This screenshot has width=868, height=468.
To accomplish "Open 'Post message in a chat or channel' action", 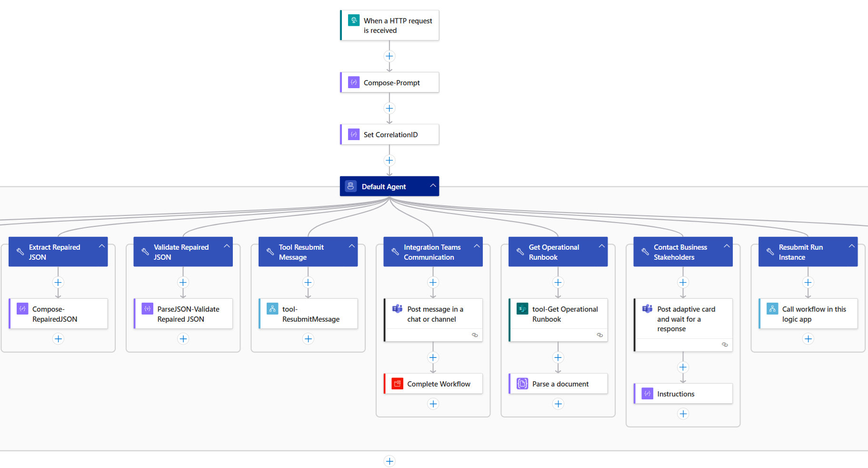I will (433, 320).
